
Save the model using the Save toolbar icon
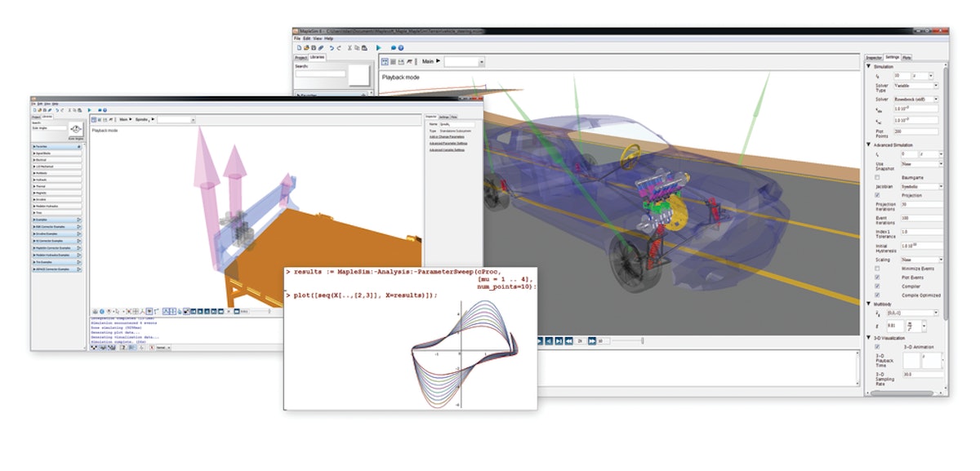click(314, 47)
